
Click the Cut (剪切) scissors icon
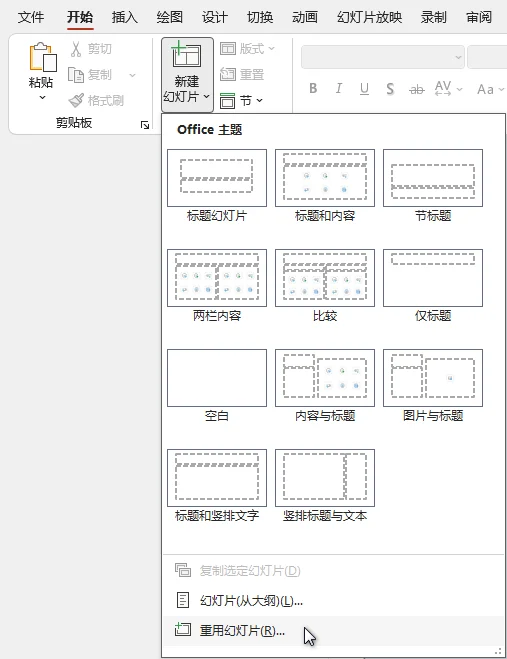tap(76, 49)
